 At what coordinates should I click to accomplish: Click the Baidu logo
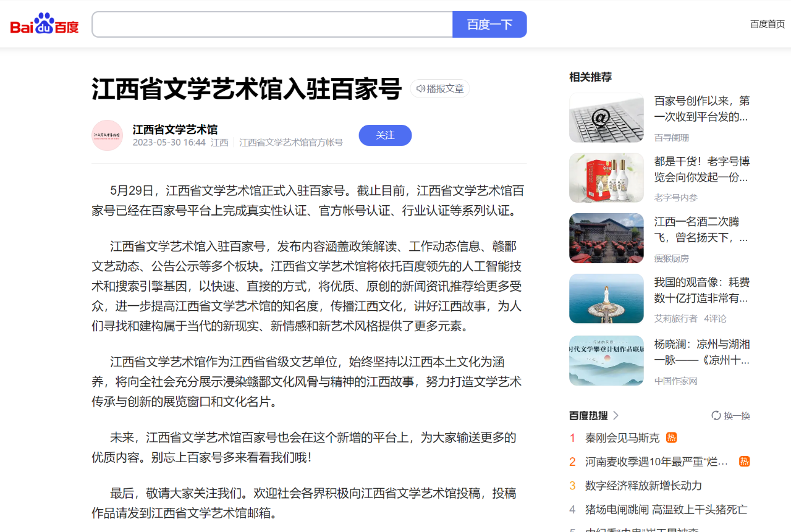pos(44,24)
